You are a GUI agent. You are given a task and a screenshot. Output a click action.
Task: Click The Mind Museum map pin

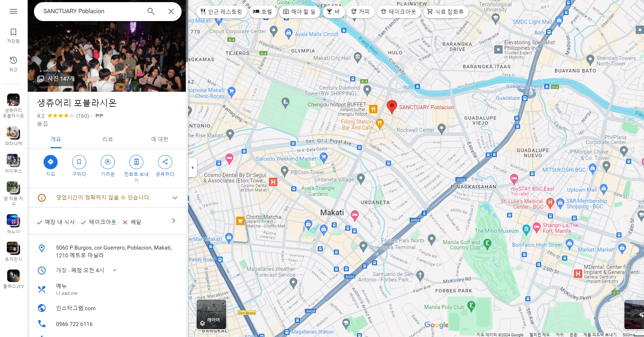pyautogui.click(x=526, y=230)
